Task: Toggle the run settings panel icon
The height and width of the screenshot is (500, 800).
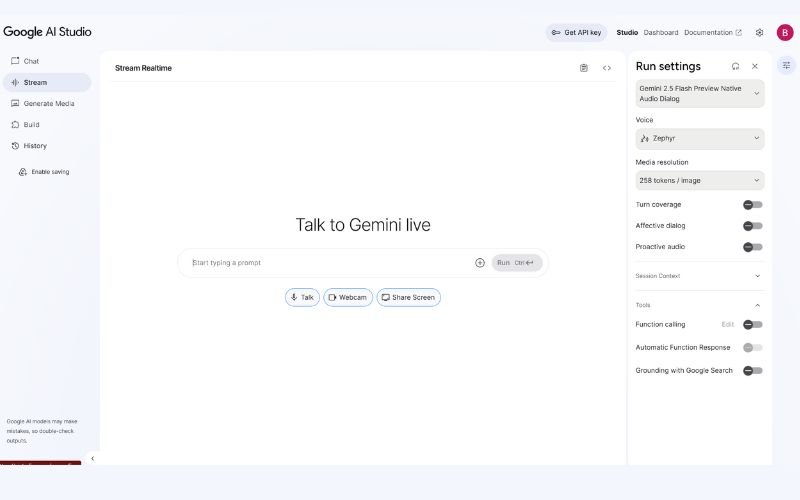Action: pos(786,66)
